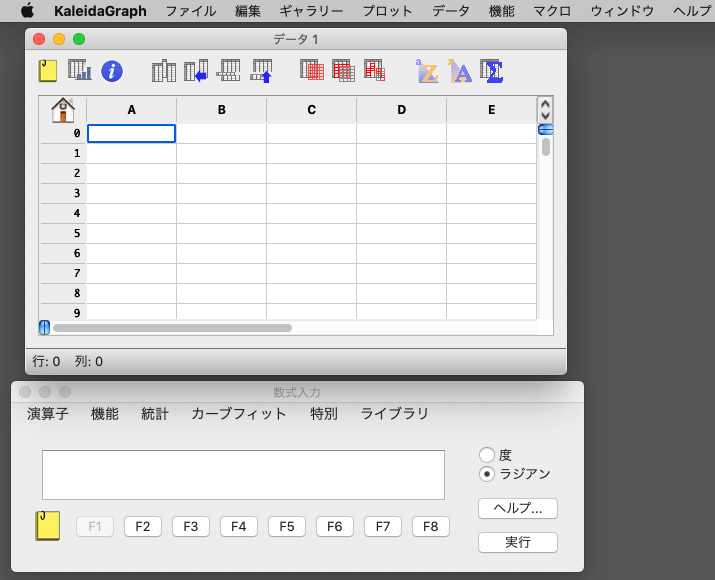Open the カーブフィット dropdown menu
Screen dimensions: 715x580
click(x=239, y=414)
